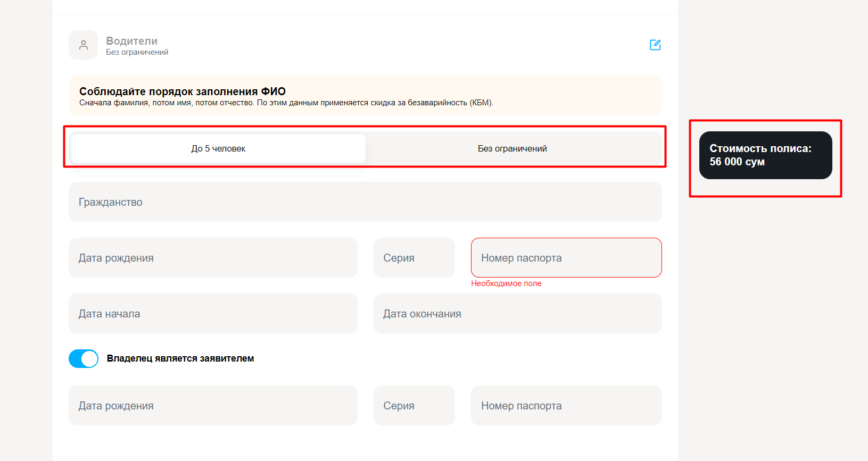Click the Стоимость полиса price card

(765, 155)
